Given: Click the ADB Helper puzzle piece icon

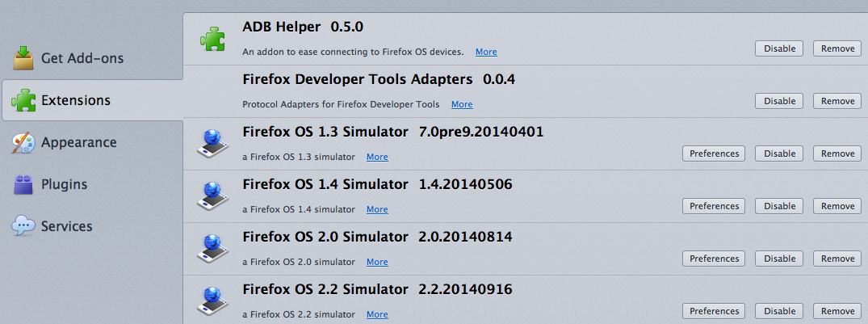Looking at the screenshot, I should [x=213, y=38].
